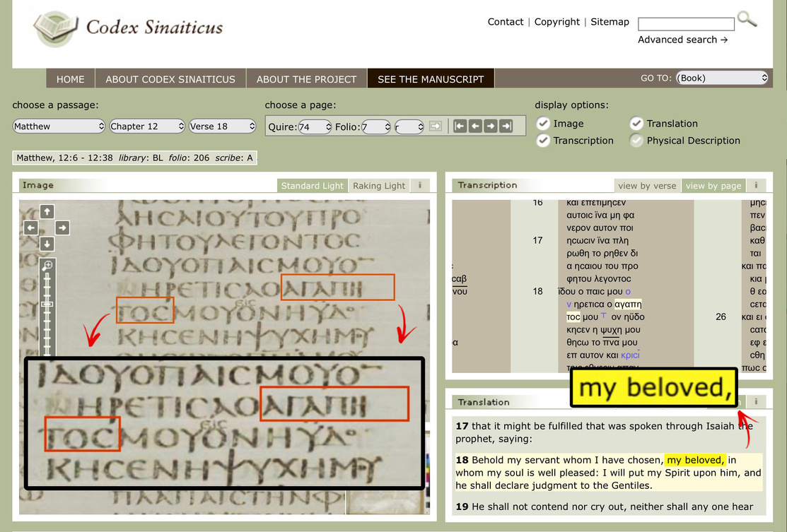Click the Codex Sinaiticus book logo

click(56, 28)
